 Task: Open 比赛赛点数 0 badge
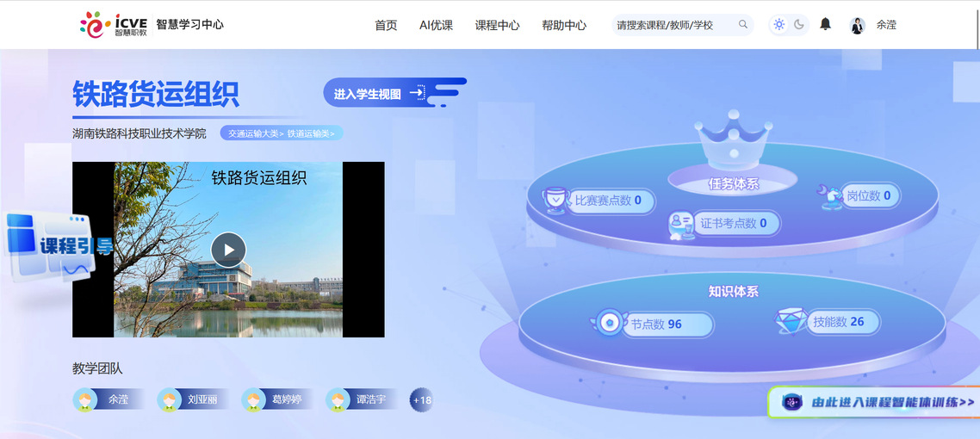[x=611, y=201]
